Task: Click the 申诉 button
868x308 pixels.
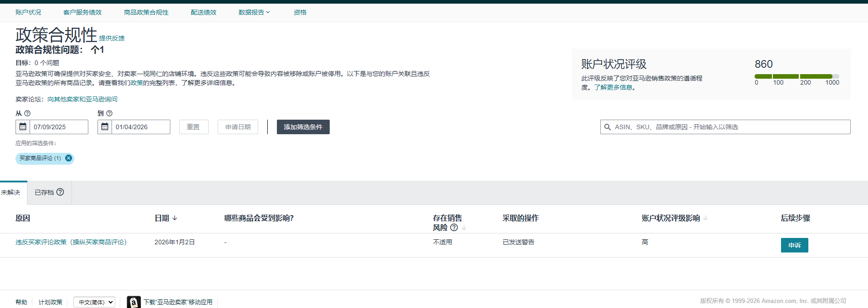Action: click(794, 245)
